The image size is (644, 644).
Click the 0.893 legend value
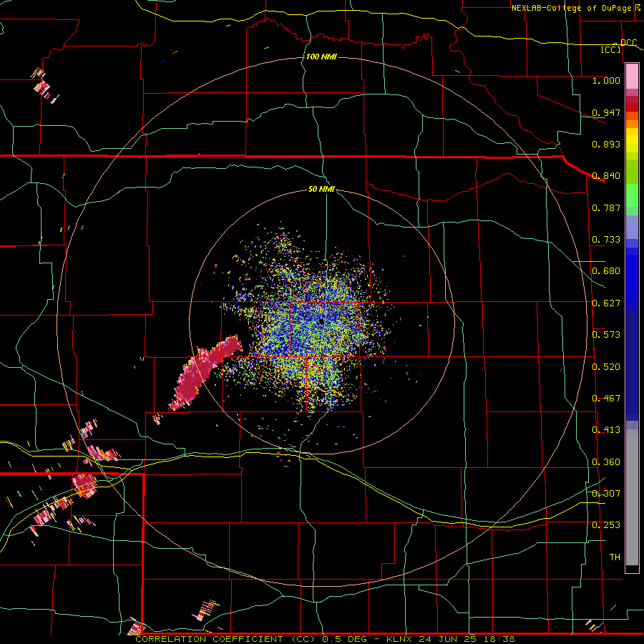[x=606, y=144]
